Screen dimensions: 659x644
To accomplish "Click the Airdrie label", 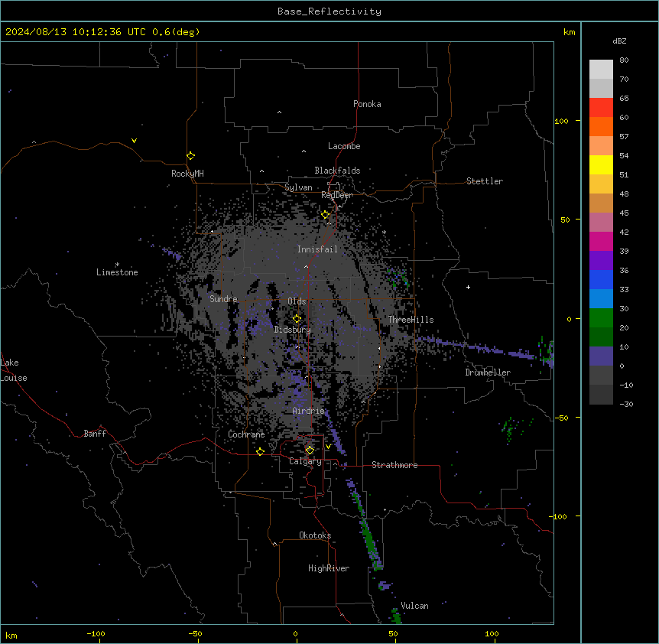I will tap(309, 411).
